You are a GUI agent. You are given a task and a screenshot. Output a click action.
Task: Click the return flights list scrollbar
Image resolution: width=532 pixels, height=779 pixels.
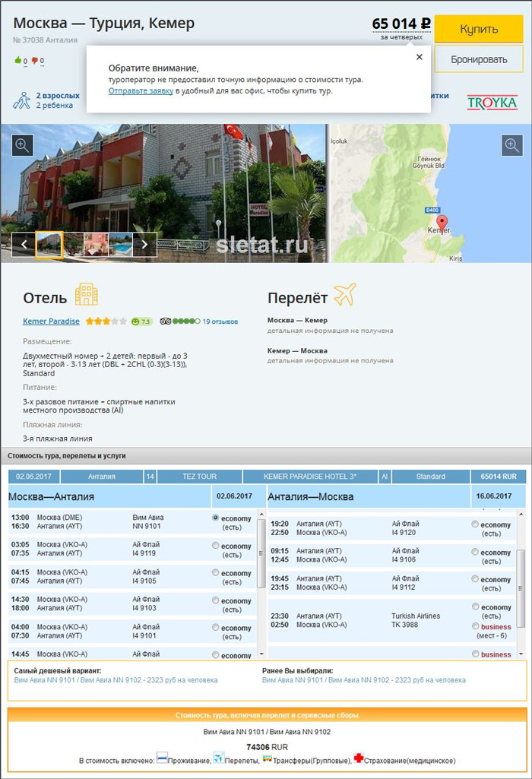[x=521, y=589]
